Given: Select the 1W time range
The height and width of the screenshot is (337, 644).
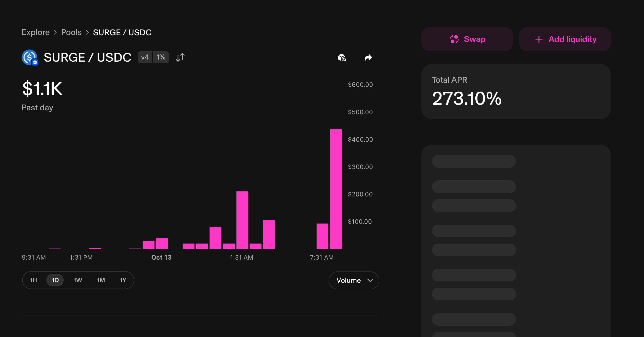Looking at the screenshot, I should pyautogui.click(x=78, y=280).
